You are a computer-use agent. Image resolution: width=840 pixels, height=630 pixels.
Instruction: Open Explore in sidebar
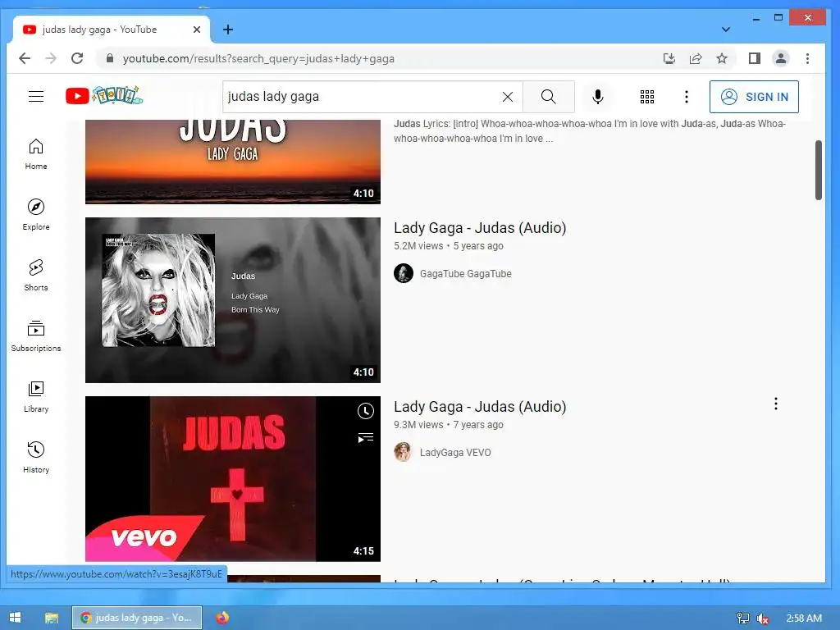pos(36,215)
